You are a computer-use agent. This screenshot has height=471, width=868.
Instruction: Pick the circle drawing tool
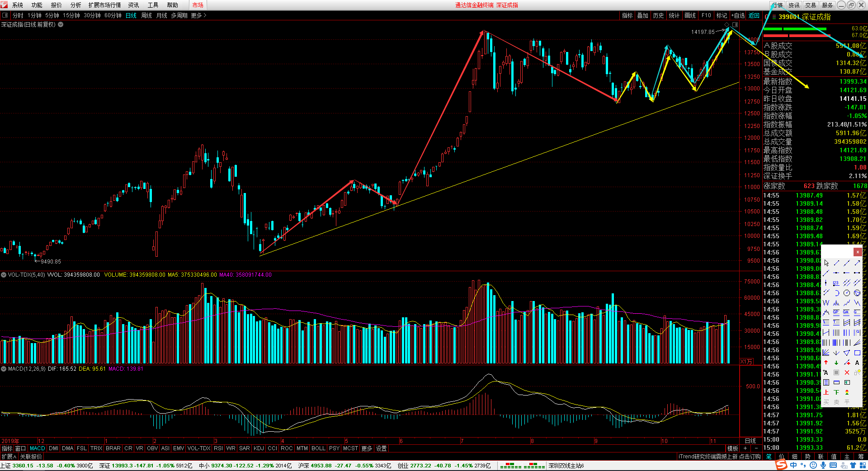pyautogui.click(x=847, y=293)
